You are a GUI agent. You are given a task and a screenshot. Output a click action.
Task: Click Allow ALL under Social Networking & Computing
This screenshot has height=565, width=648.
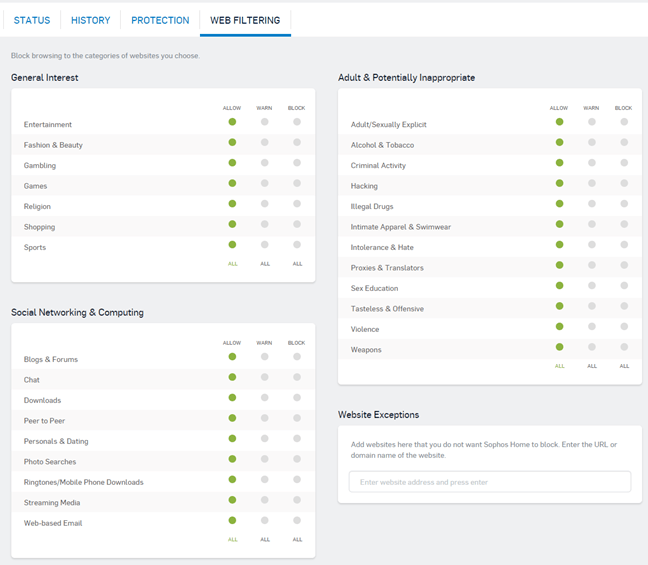click(232, 539)
